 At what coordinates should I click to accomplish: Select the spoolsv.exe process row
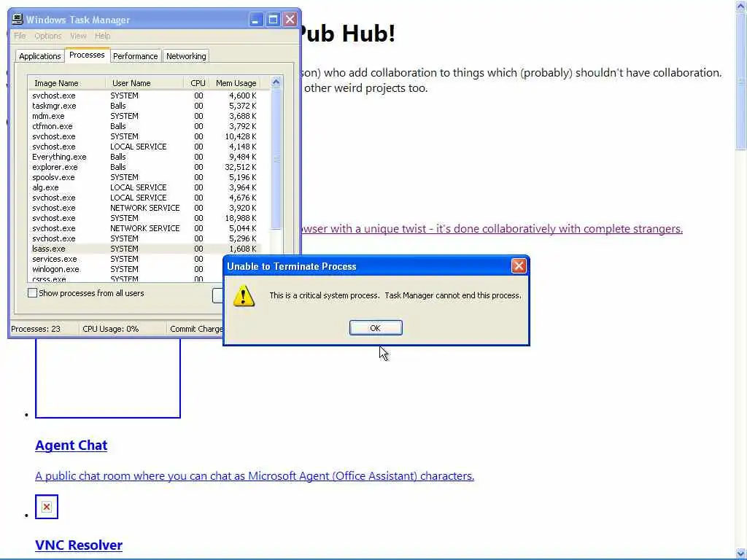pos(144,177)
